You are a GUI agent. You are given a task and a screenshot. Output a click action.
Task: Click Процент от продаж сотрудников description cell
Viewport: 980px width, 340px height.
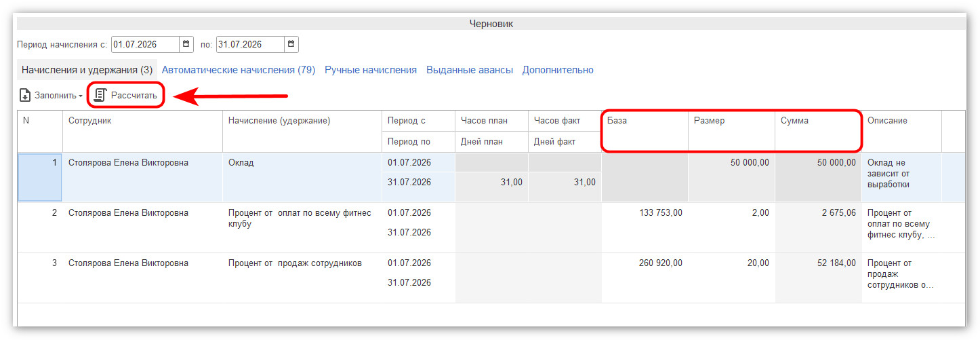pyautogui.click(x=901, y=278)
